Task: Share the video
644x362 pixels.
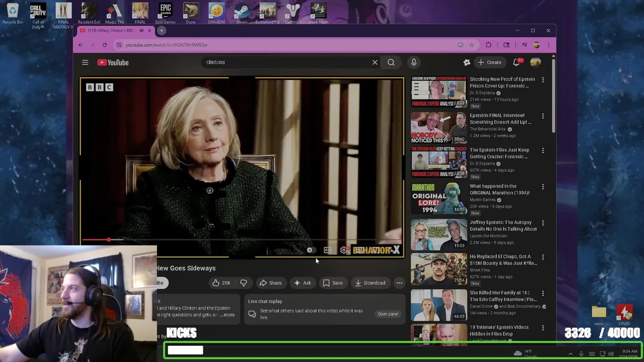Action: tap(270, 283)
